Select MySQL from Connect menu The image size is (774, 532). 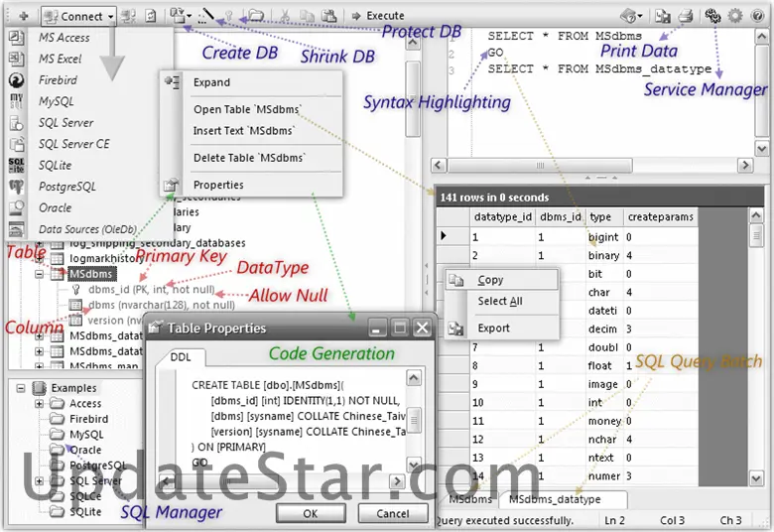click(x=57, y=101)
